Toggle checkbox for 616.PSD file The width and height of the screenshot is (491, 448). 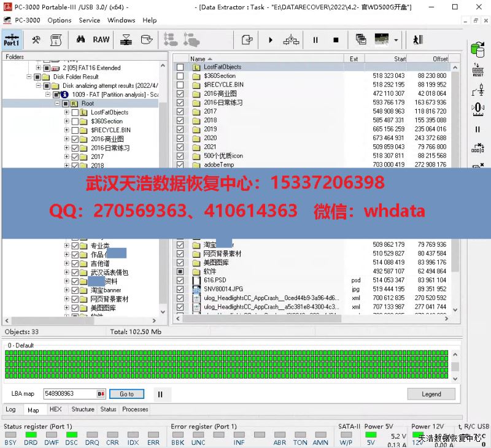[x=180, y=280]
